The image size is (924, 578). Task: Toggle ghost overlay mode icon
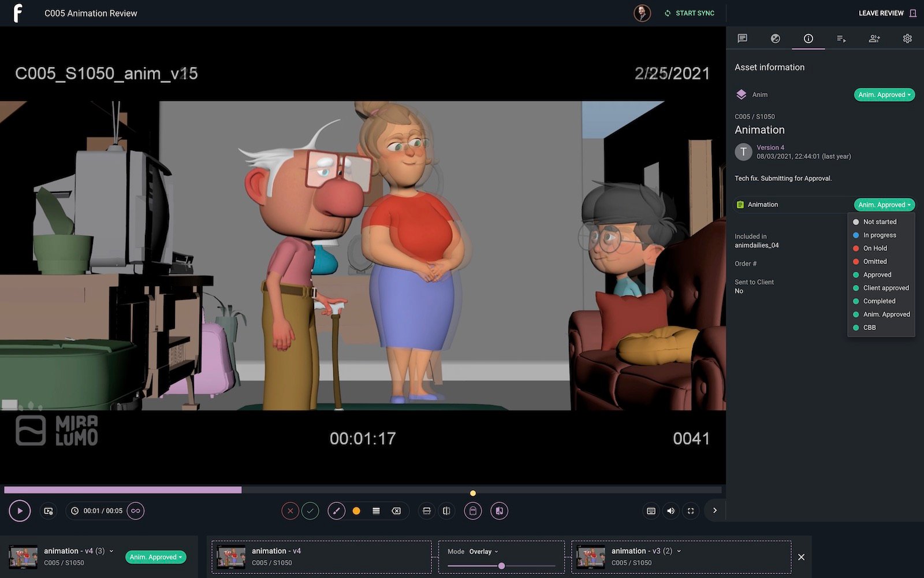[x=473, y=511]
